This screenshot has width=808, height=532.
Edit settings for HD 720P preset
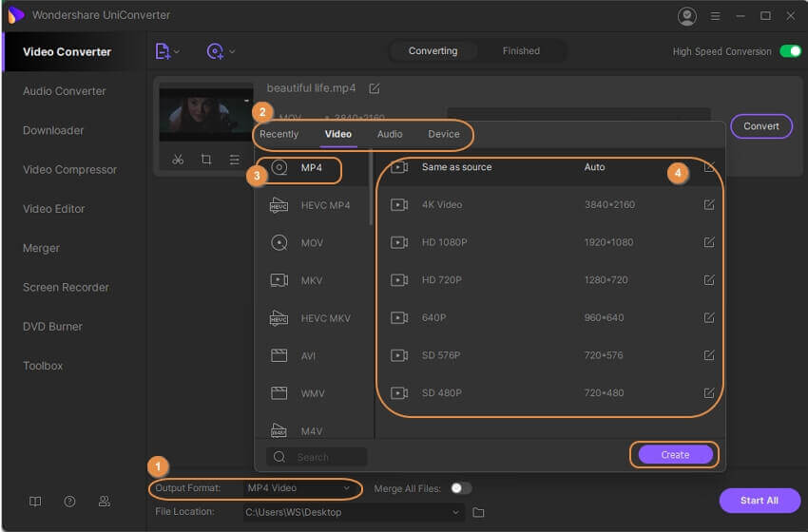coord(709,280)
